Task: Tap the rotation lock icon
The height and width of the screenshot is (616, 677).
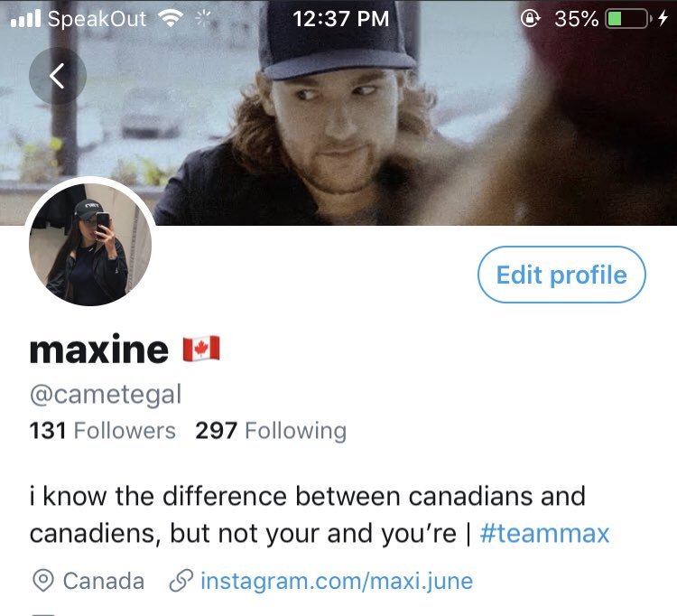Action: tap(531, 19)
